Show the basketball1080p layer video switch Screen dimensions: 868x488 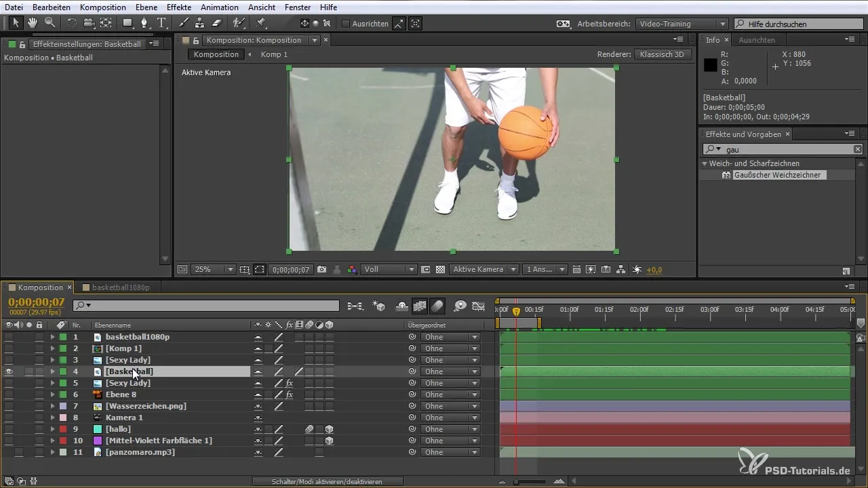[9, 337]
